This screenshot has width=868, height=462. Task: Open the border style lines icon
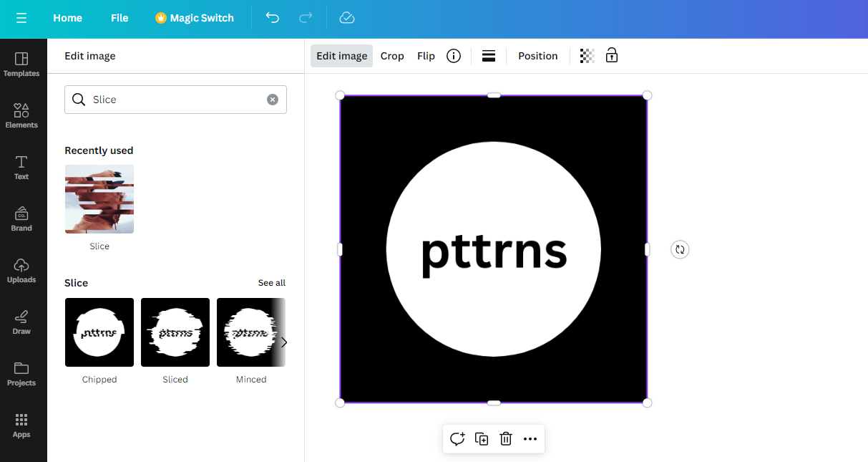[489, 56]
